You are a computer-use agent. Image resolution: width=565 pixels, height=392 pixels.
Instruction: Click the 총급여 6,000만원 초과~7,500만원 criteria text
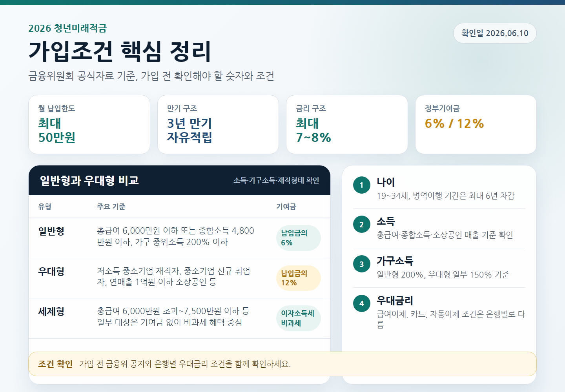point(173,317)
